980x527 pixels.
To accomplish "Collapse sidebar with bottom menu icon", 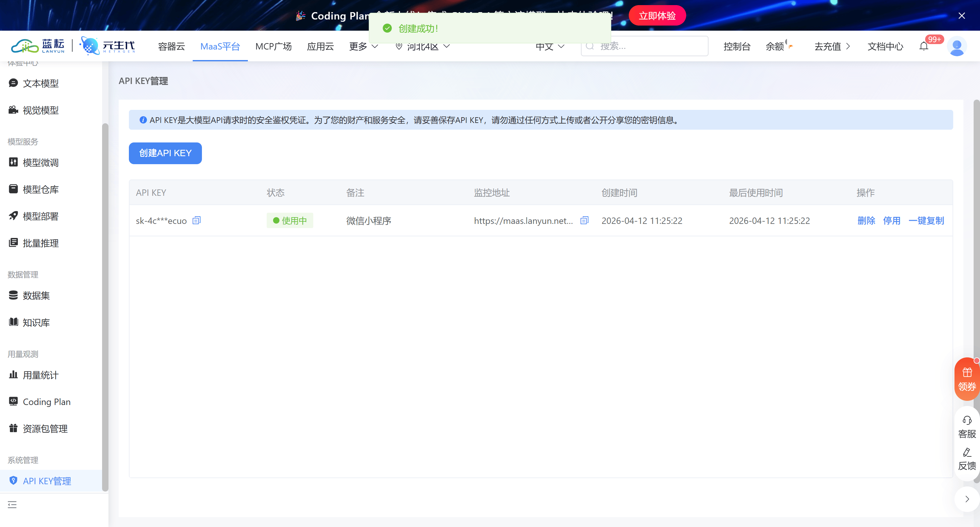I will click(12, 505).
